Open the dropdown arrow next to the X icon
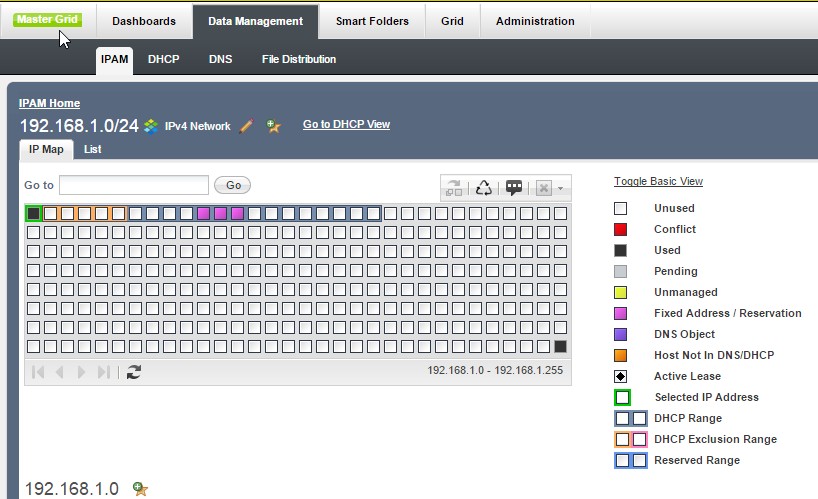 pos(561,187)
